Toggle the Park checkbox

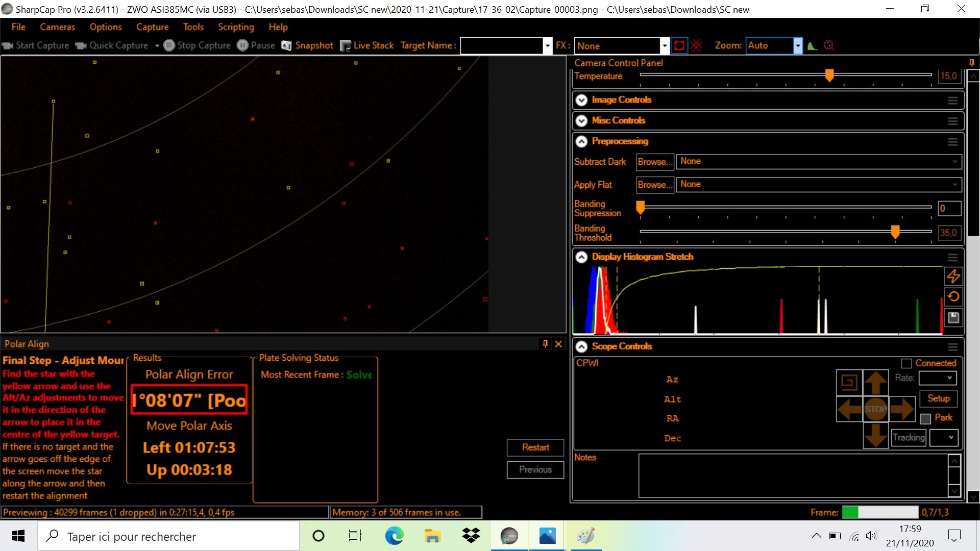(x=925, y=419)
